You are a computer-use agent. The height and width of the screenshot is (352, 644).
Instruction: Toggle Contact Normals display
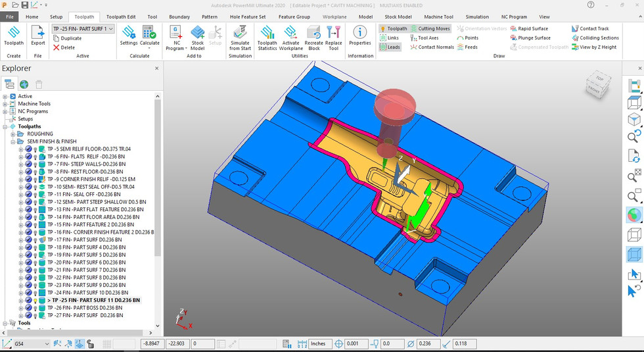tap(432, 47)
